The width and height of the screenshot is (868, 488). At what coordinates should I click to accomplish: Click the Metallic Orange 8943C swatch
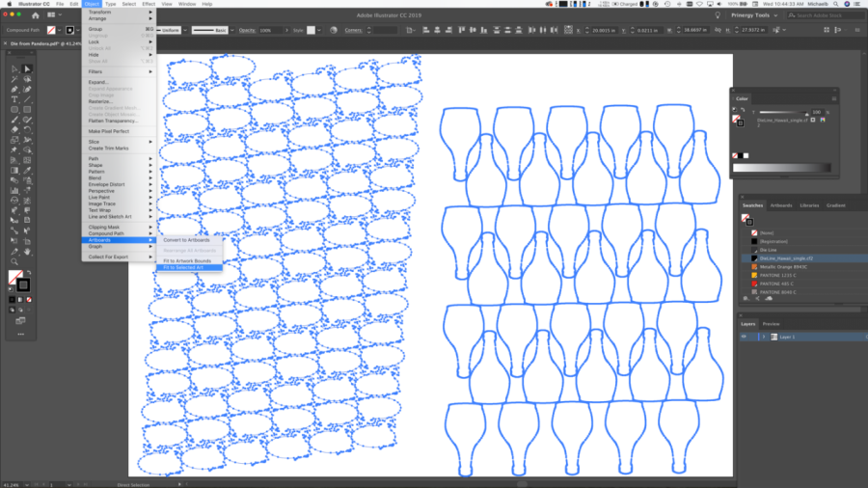[x=781, y=266]
